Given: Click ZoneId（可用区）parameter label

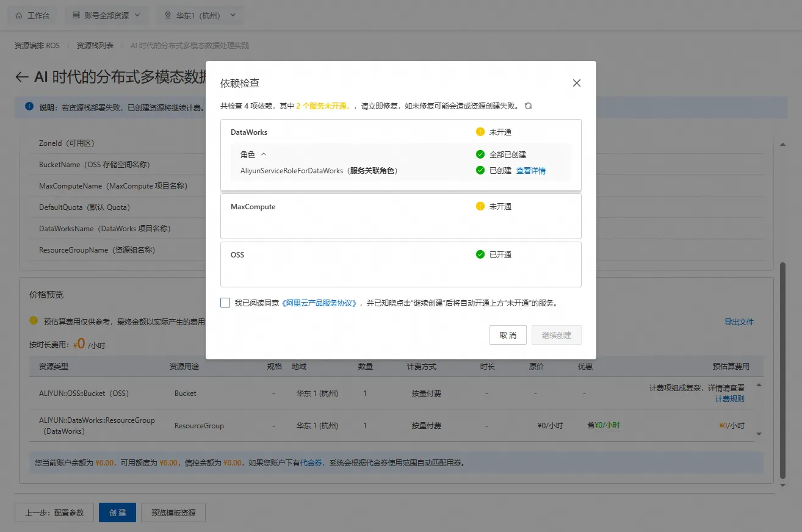Looking at the screenshot, I should tap(67, 143).
